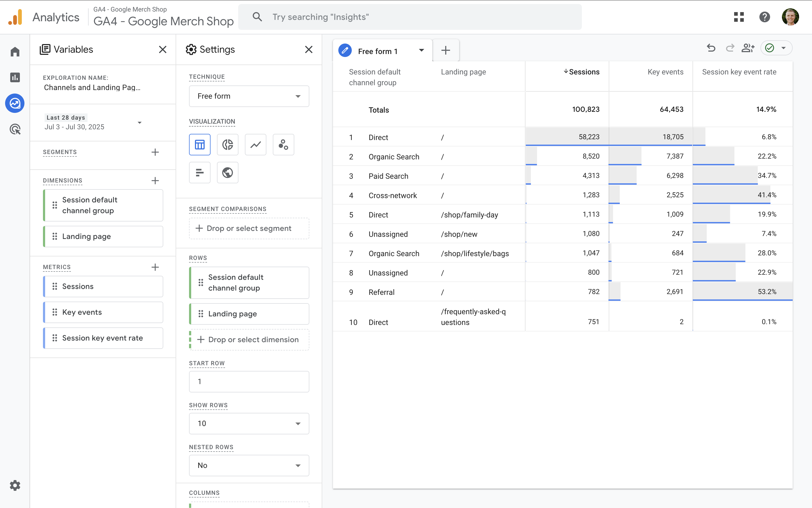Select Session key event rate metric chip
This screenshot has height=508, width=812.
(103, 338)
